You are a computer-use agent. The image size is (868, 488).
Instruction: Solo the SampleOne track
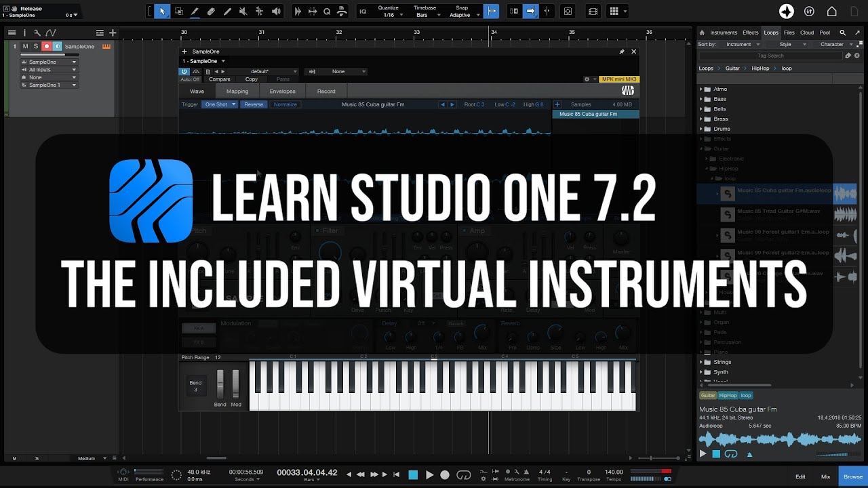[36, 46]
